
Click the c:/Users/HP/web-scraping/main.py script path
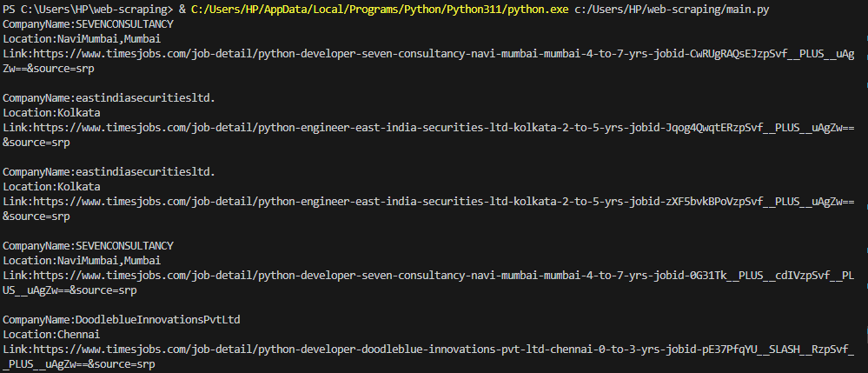point(672,10)
